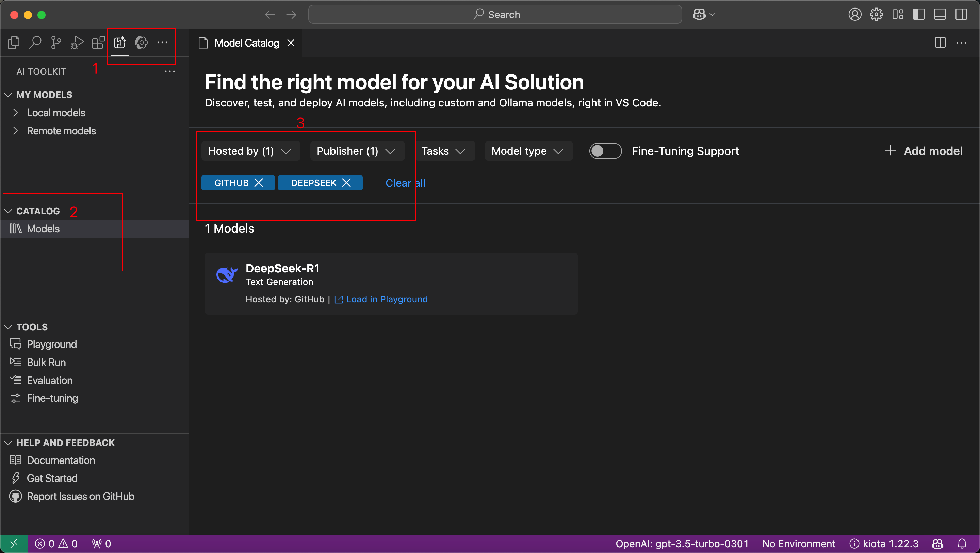Click the Copilot icon in title bar
This screenshot has width=980, height=553.
(x=699, y=14)
